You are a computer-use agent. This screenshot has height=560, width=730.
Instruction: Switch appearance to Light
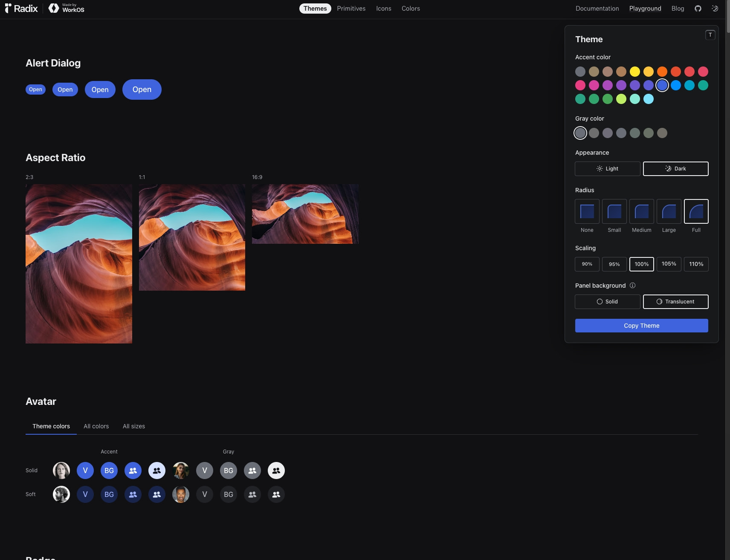click(608, 169)
